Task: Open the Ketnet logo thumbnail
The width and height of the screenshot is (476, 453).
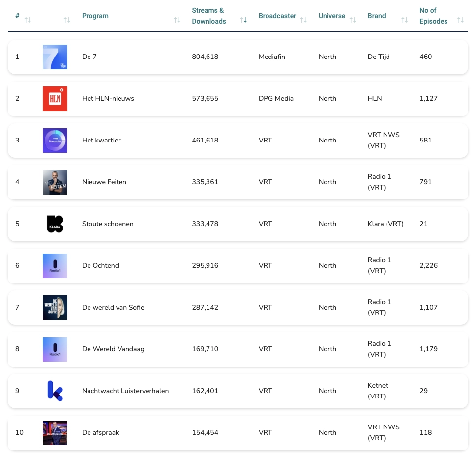Action: tap(55, 391)
